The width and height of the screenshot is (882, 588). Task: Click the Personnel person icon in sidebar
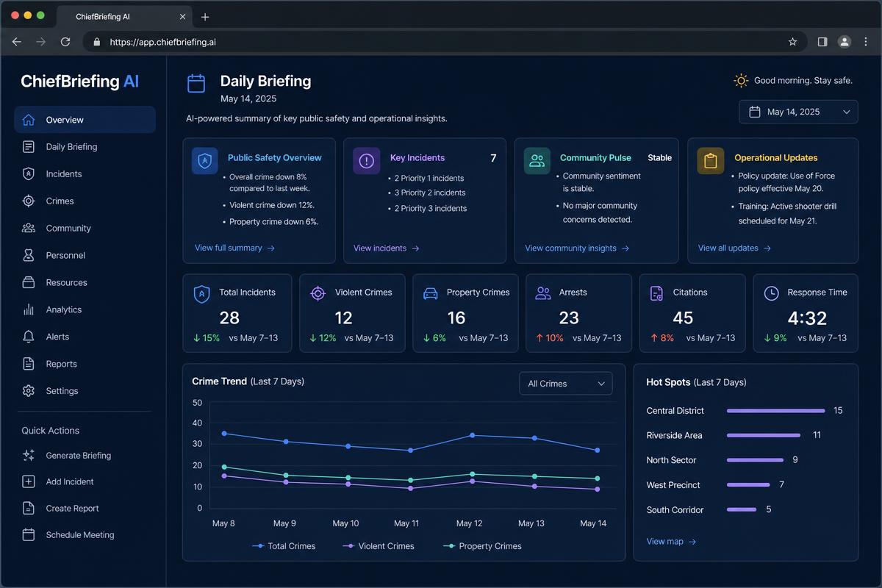click(29, 255)
